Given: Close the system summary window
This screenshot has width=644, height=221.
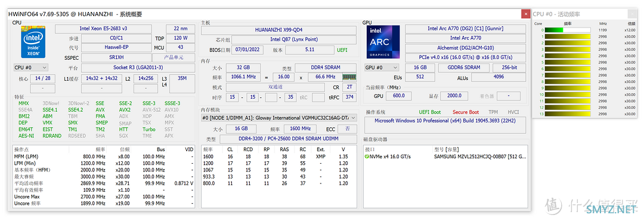Looking at the screenshot, I should coord(526,14).
